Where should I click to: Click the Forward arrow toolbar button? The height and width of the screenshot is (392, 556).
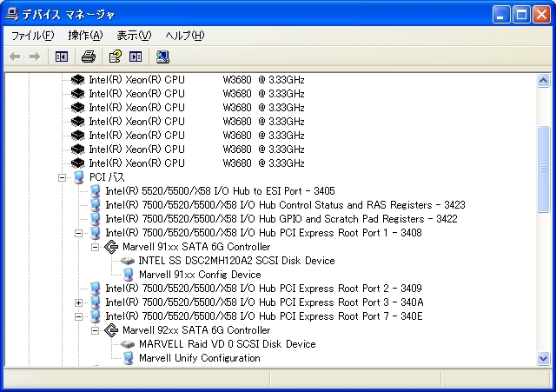(35, 56)
